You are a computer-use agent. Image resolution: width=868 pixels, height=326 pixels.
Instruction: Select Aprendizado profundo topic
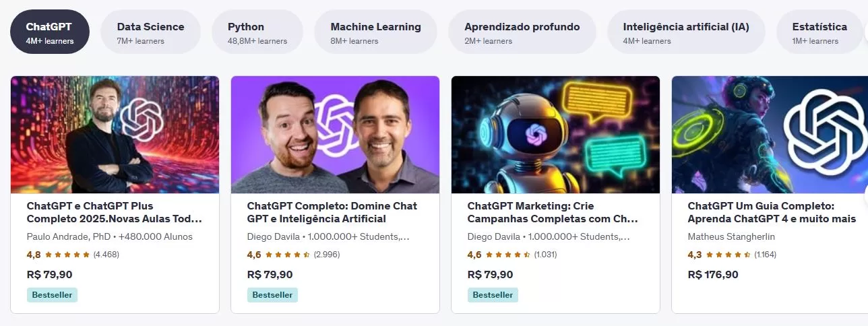(522, 32)
